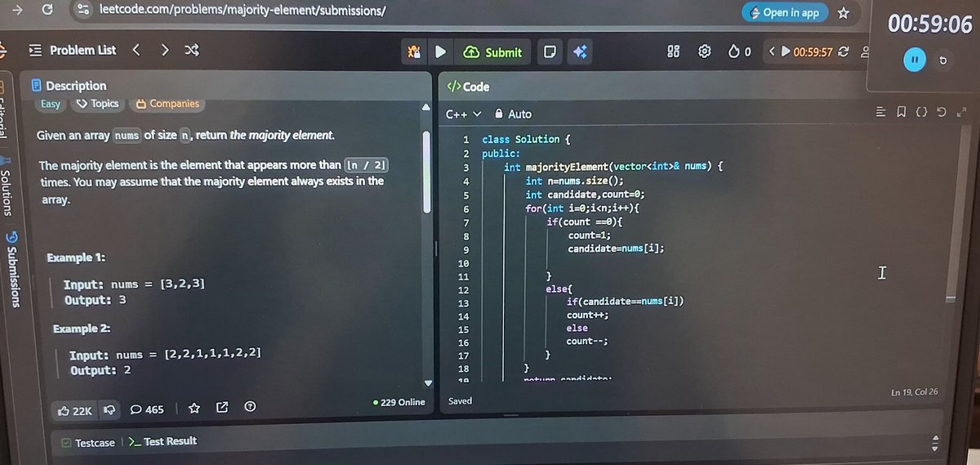Select the Code panel tab
The width and height of the screenshot is (980, 465).
(x=468, y=87)
